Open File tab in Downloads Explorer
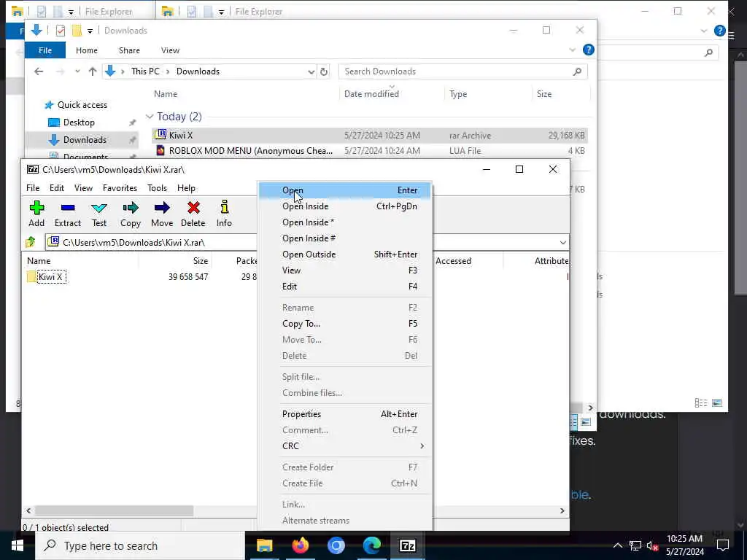This screenshot has height=560, width=747. coord(45,50)
